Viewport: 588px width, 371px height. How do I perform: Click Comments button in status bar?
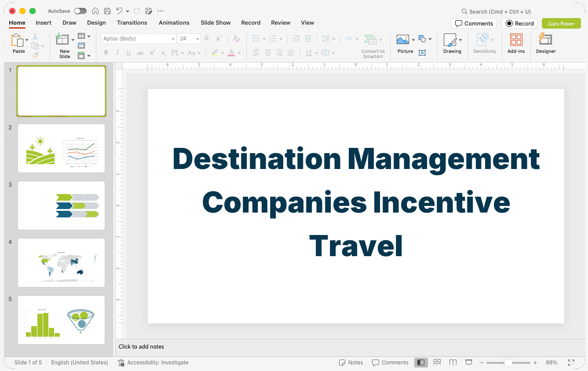390,363
